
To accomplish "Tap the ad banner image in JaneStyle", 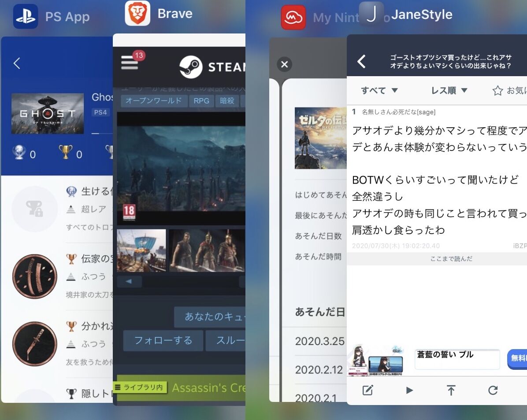I will (376, 360).
